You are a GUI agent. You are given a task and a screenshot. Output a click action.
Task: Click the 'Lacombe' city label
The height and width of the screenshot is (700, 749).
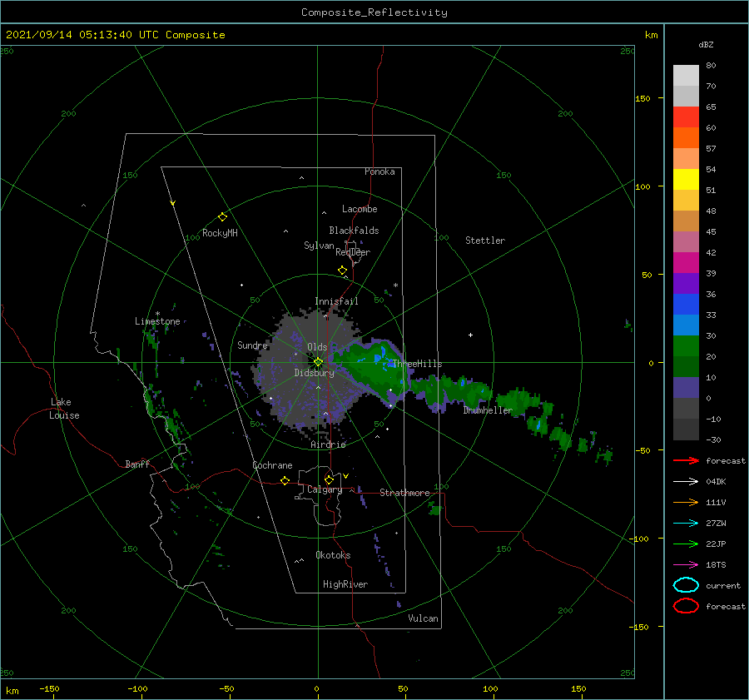pos(360,209)
